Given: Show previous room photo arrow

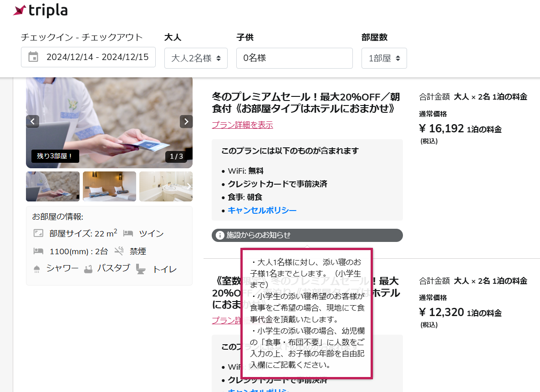Looking at the screenshot, I should (32, 121).
